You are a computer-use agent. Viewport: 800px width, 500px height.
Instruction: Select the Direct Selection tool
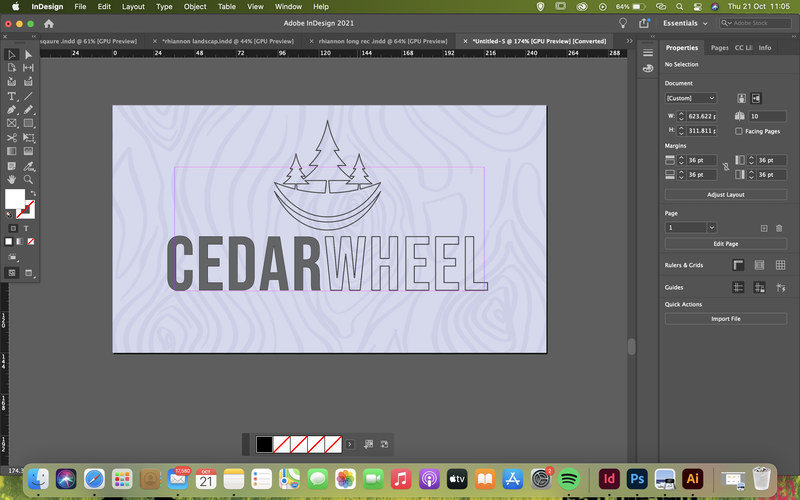[29, 55]
